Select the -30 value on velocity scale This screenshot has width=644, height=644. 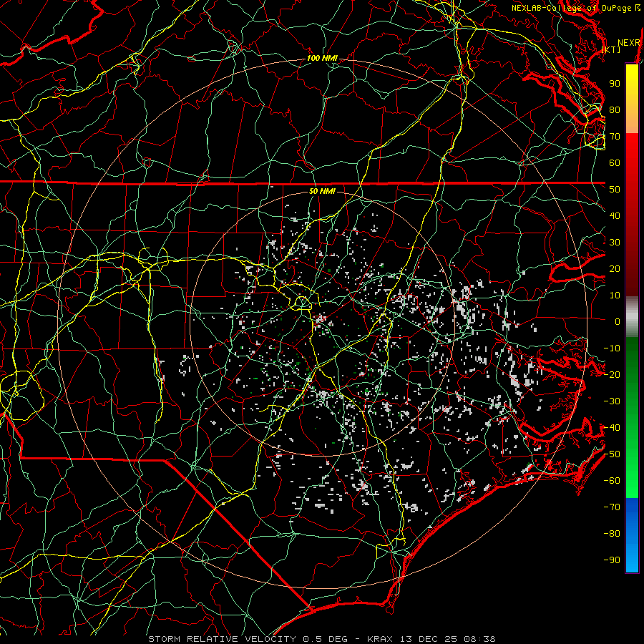tap(612, 401)
